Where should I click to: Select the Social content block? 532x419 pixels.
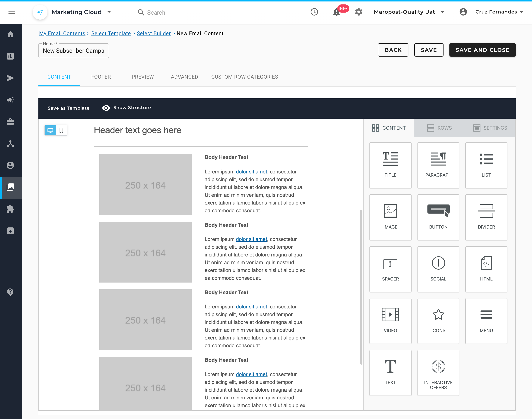438,269
